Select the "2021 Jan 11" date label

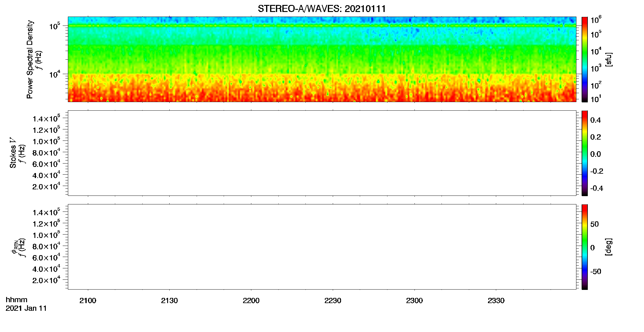pos(26,308)
